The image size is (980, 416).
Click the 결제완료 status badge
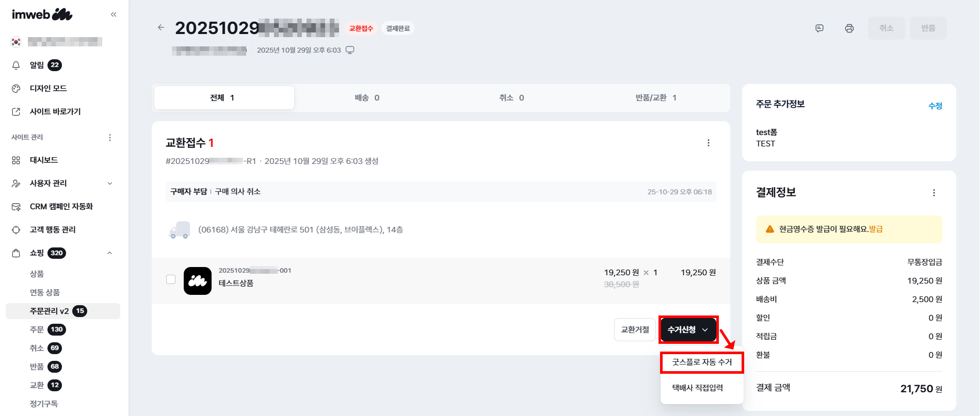[x=398, y=28]
